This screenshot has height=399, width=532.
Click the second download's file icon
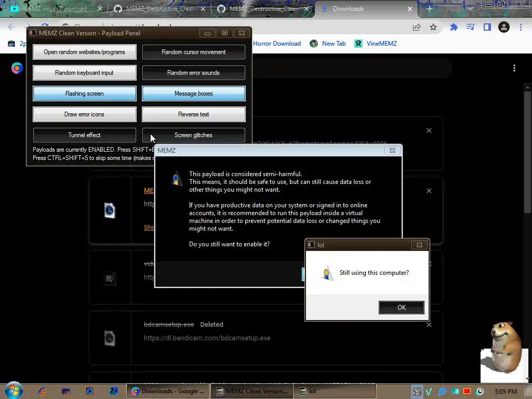pos(110,210)
